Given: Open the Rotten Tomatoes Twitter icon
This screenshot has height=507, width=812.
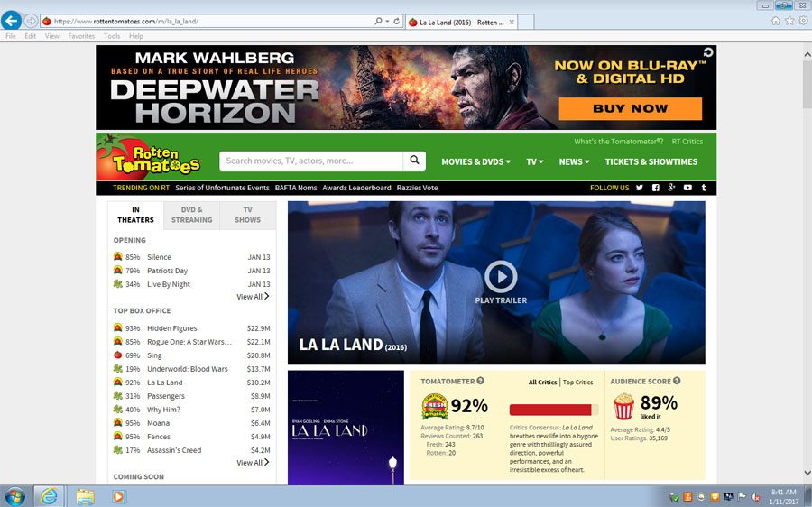Looking at the screenshot, I should point(640,188).
